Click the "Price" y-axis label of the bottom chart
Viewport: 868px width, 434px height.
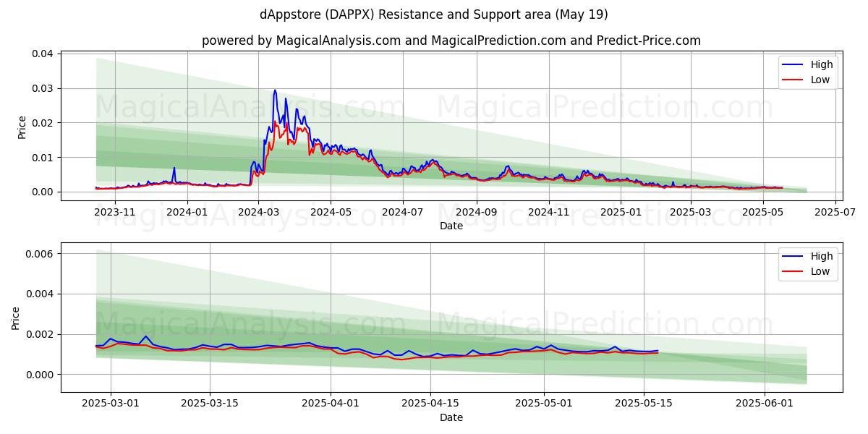[16, 318]
